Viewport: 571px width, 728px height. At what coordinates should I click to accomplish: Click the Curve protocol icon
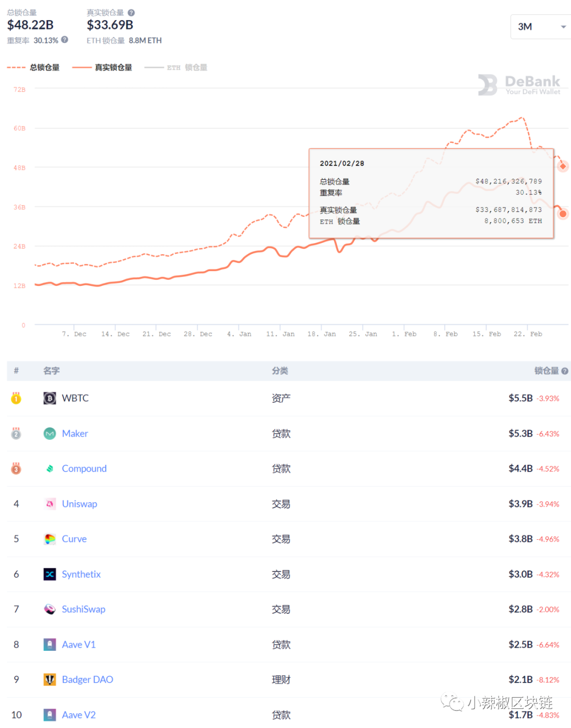[49, 539]
